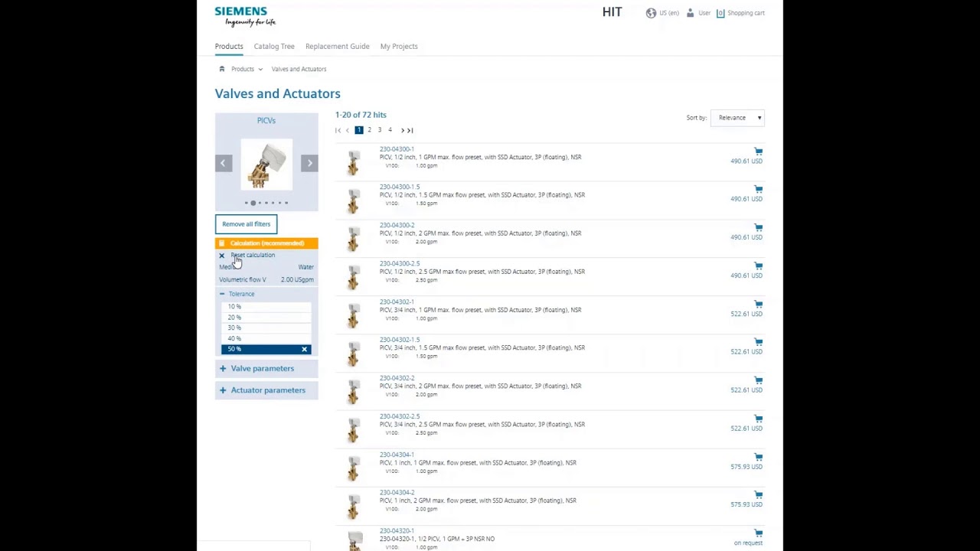Click US (en) language text
This screenshot has width=980, height=551.
click(x=669, y=13)
